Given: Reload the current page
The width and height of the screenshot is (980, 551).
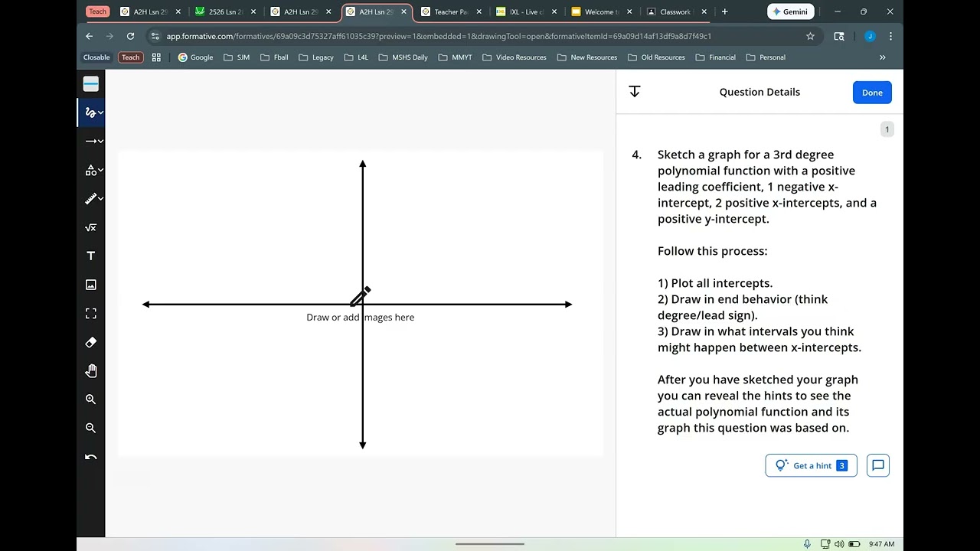Looking at the screenshot, I should [x=130, y=36].
